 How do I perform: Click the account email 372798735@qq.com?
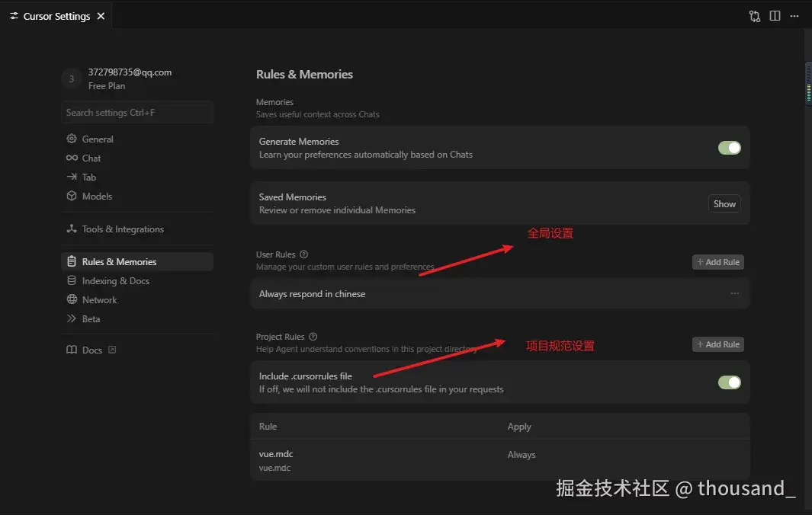(x=130, y=72)
